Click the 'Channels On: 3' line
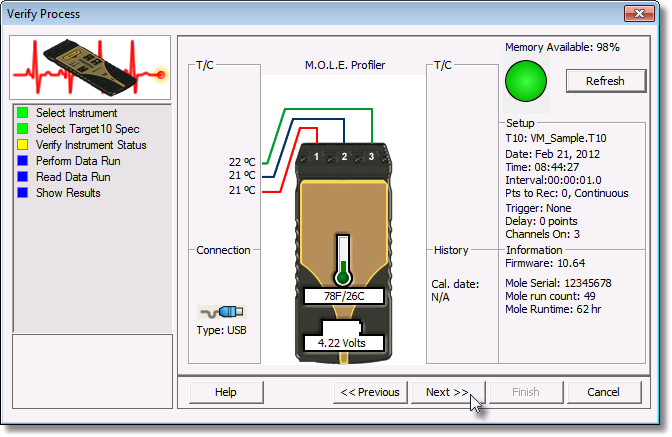672x437 pixels. coord(543,234)
